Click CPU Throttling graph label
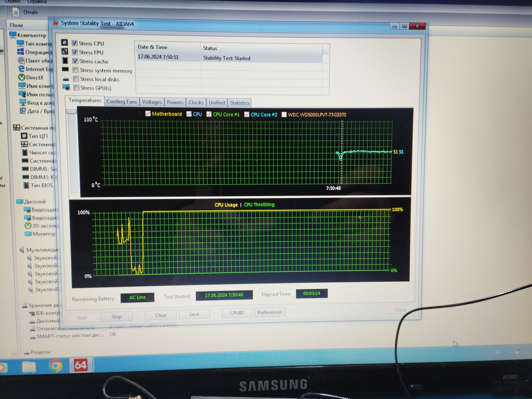This screenshot has width=532, height=399. tap(259, 204)
